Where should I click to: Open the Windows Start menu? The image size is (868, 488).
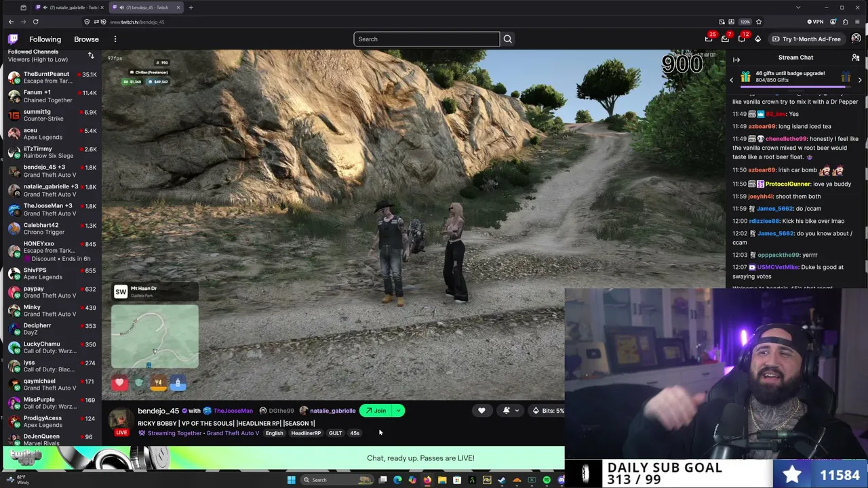(292, 480)
